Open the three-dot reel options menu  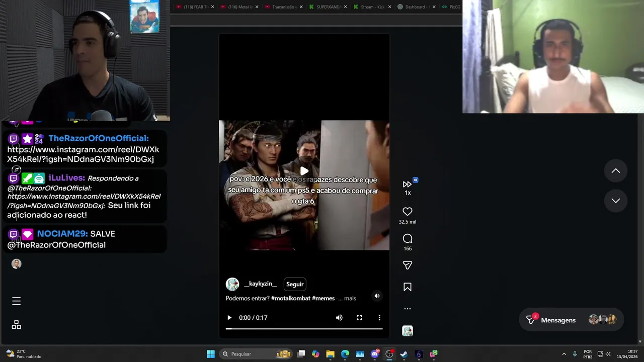408,309
